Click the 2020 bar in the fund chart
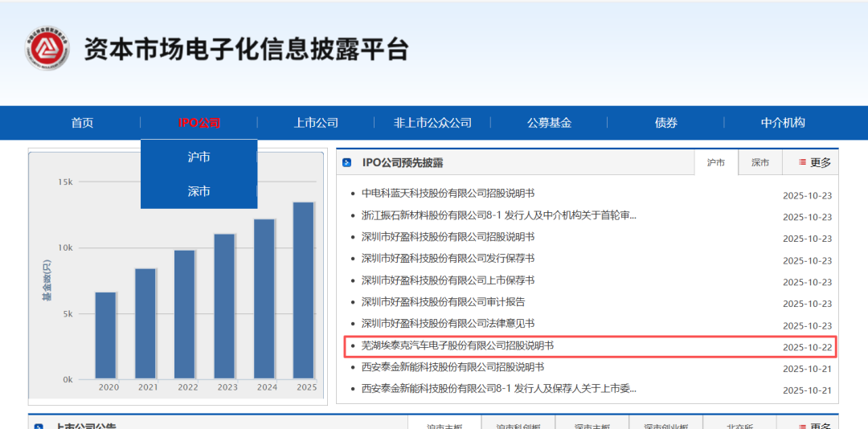The width and height of the screenshot is (868, 429). click(106, 335)
